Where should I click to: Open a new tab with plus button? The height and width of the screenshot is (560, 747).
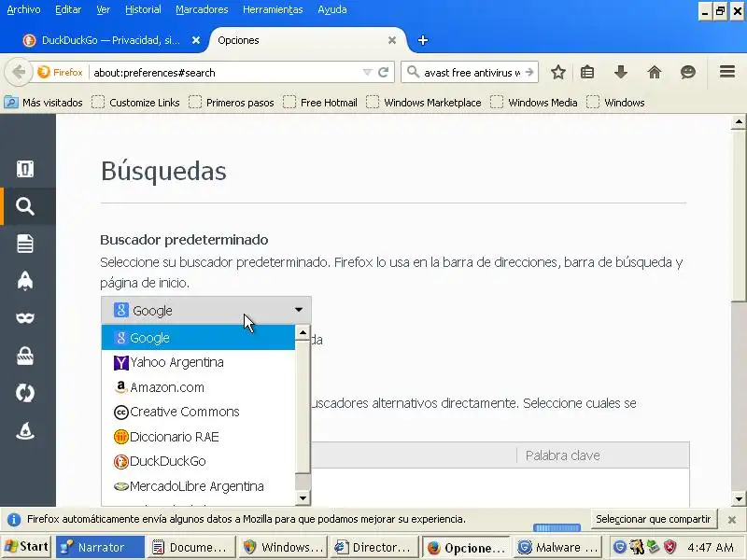[x=423, y=40]
